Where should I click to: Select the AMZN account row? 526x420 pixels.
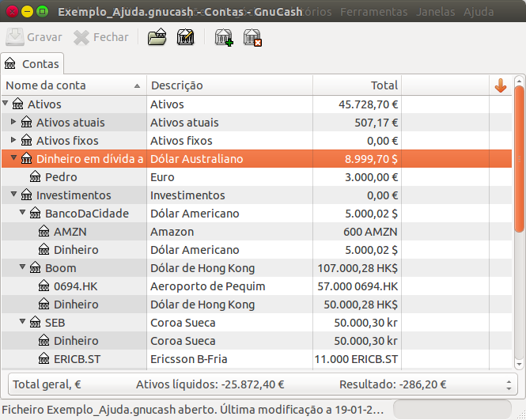256,232
